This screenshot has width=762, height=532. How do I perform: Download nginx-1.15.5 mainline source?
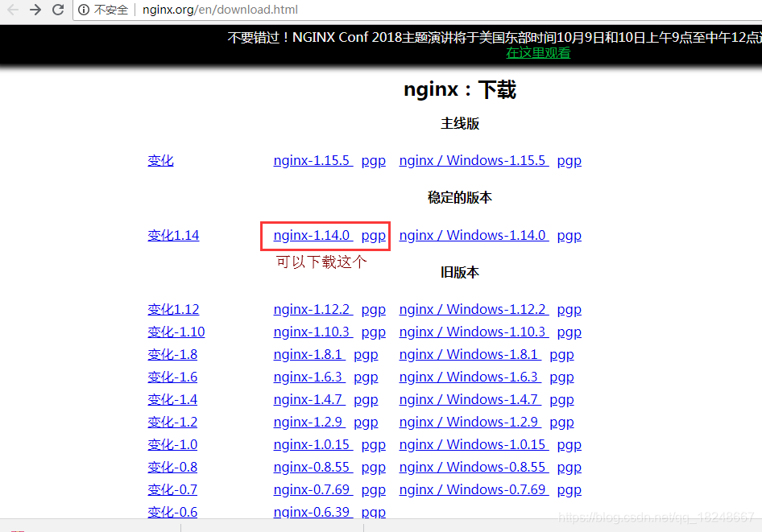click(x=313, y=161)
